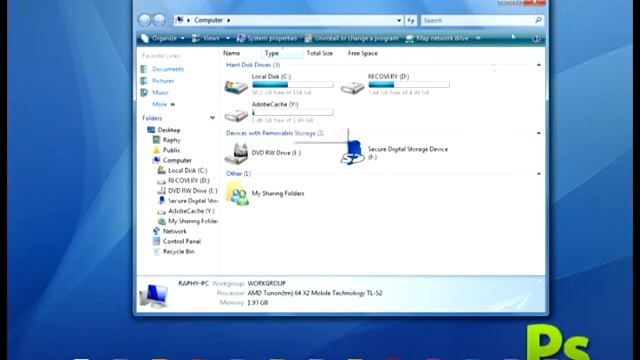The width and height of the screenshot is (640, 360).
Task: Click the Back navigation arrow button
Action: point(144,20)
